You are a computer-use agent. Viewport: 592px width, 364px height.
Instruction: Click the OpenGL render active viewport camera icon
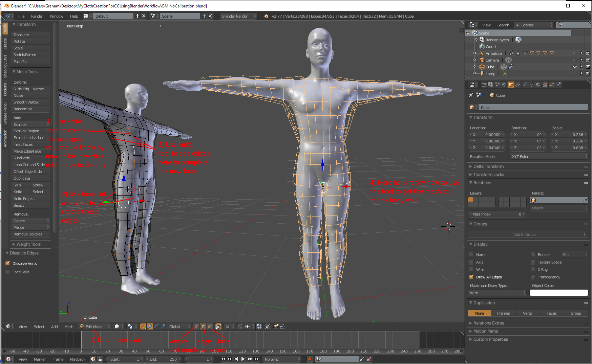point(276,326)
